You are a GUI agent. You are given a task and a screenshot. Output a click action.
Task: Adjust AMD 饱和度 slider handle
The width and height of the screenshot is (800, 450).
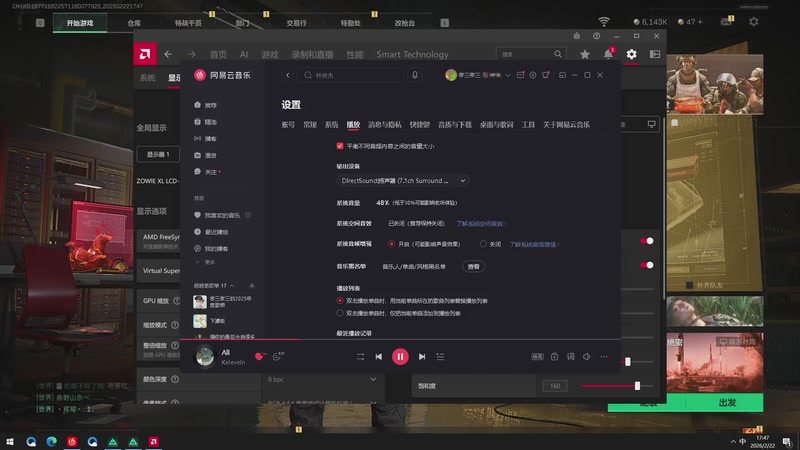(x=637, y=386)
